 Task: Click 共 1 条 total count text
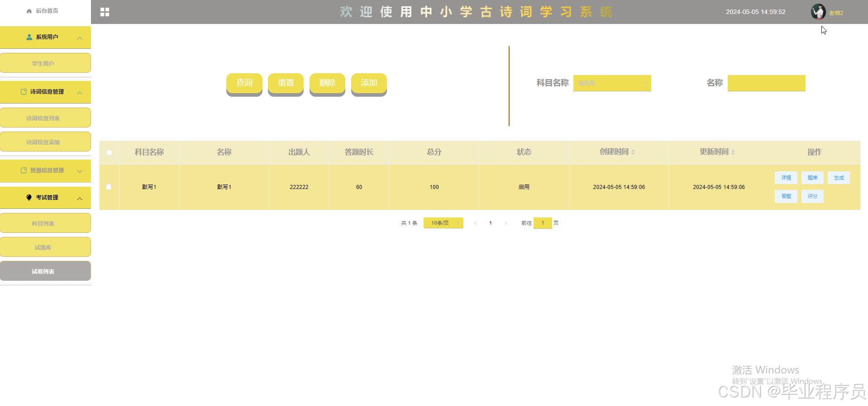[x=409, y=223]
